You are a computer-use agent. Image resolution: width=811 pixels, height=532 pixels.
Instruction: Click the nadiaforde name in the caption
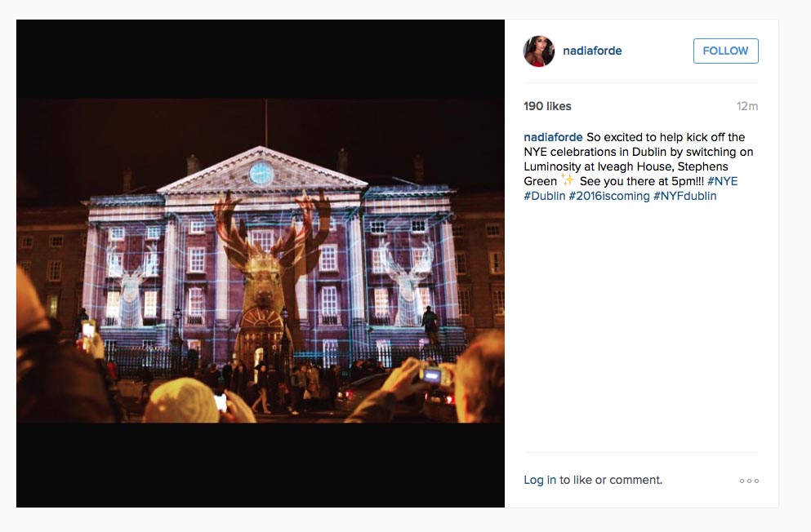553,137
